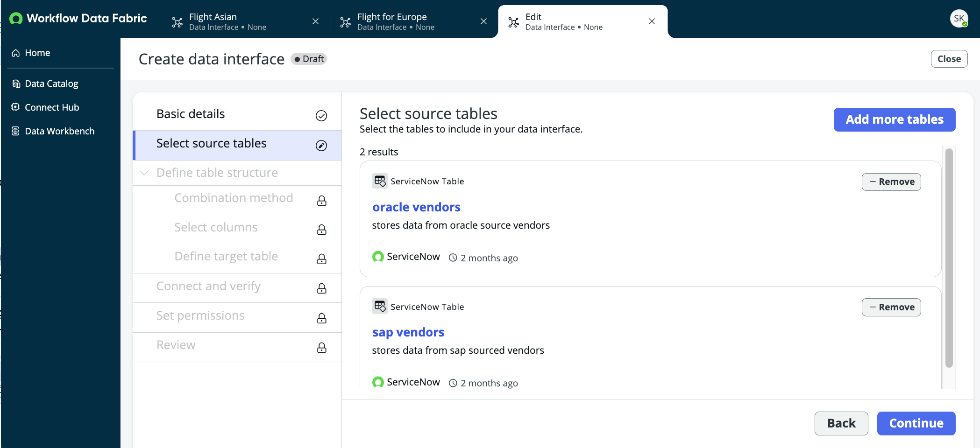Remove the sap vendors table
The image size is (980, 448).
click(891, 308)
